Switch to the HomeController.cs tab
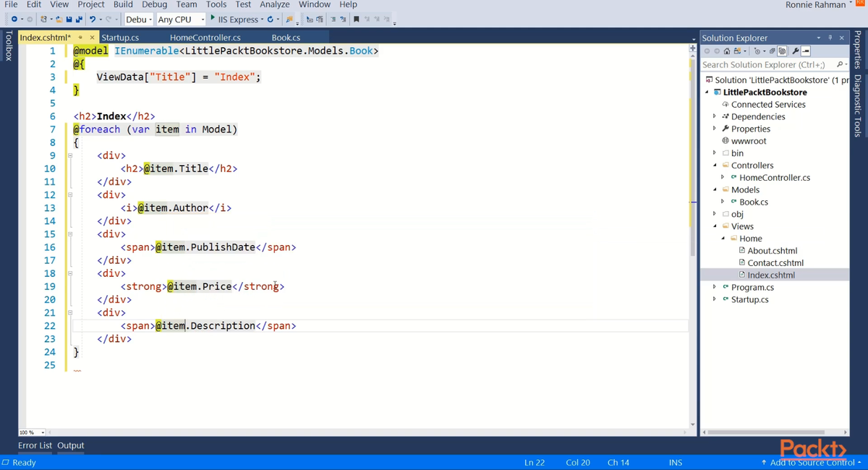868x470 pixels. coord(205,38)
